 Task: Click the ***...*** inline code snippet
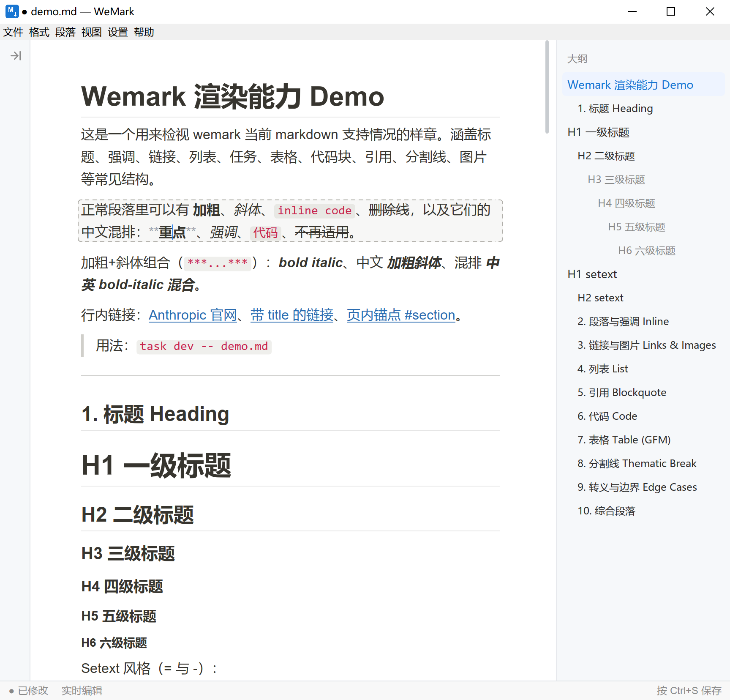tap(218, 263)
